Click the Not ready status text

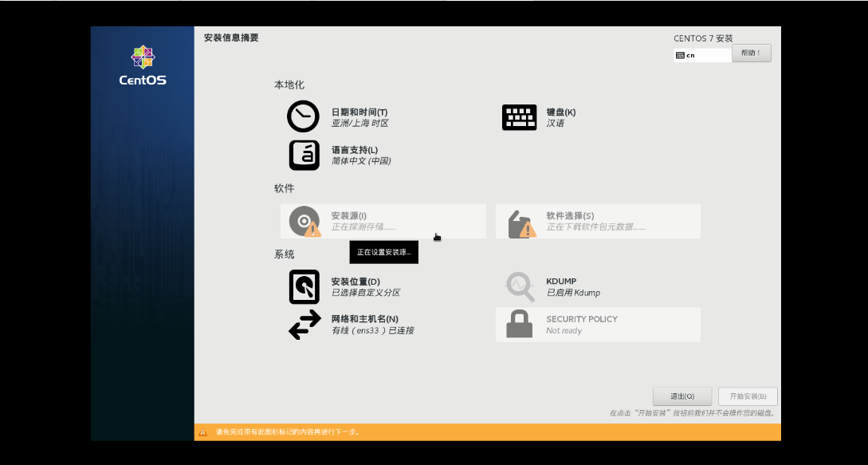564,330
